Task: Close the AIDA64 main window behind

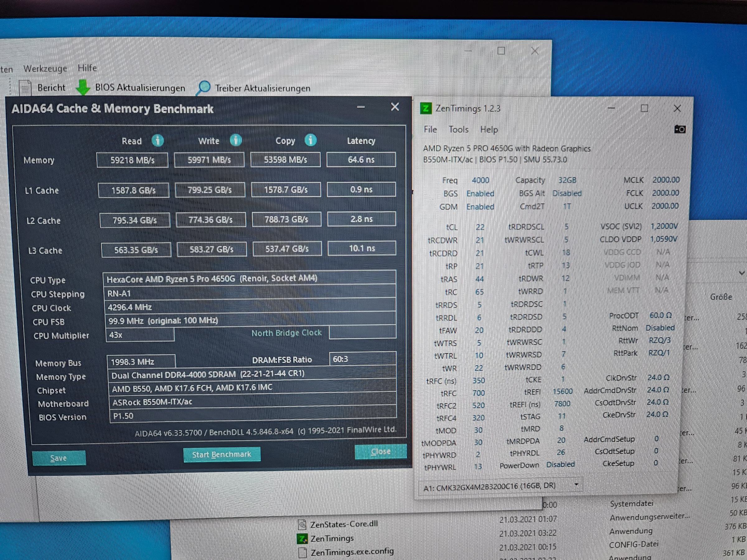Action: click(x=535, y=51)
